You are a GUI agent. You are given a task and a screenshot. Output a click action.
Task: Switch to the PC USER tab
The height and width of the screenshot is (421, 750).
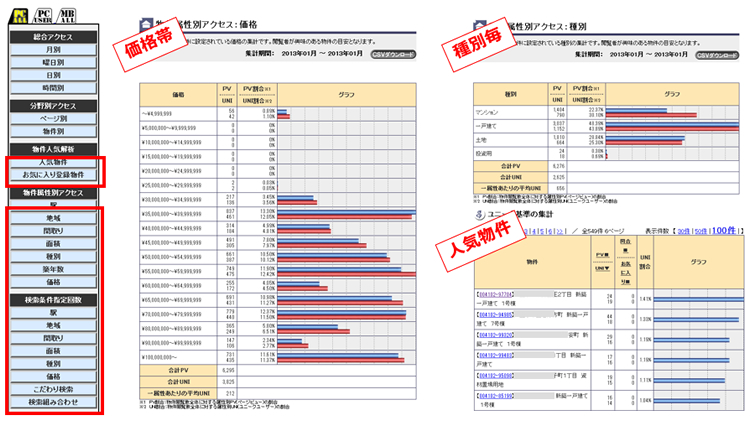43,16
